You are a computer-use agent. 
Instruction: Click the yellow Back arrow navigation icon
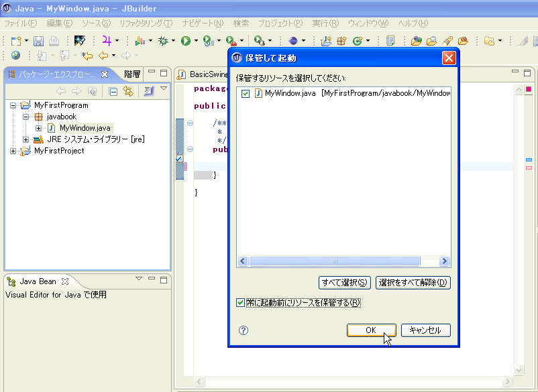(x=103, y=56)
